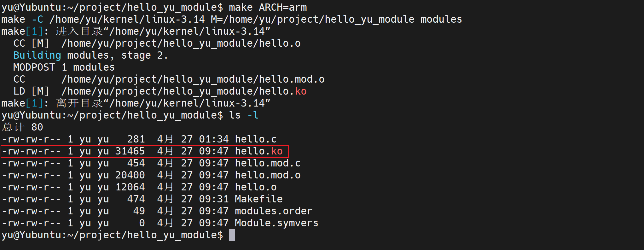Click the Module.symvers filename
Screen dimensions: 644x250
click(276, 223)
